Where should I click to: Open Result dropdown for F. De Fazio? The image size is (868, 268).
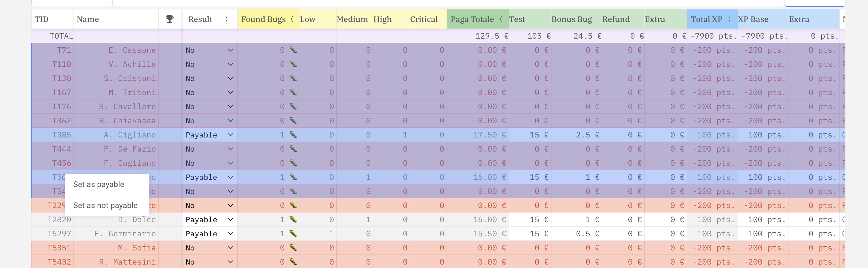coord(209,149)
